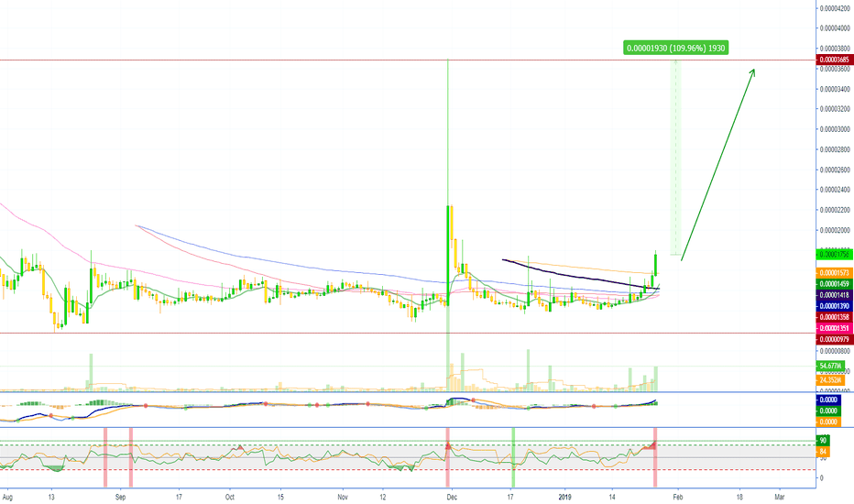Select the Oct date on time axis

tap(230, 497)
